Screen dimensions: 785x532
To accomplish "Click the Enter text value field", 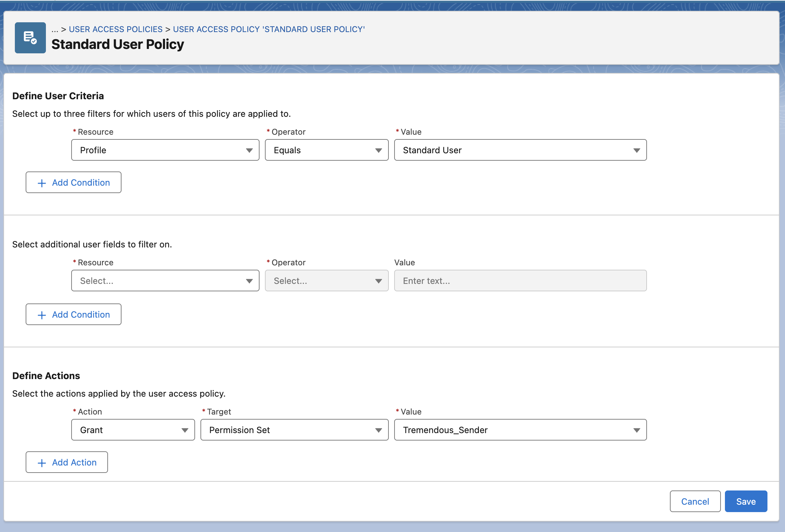I will click(520, 281).
